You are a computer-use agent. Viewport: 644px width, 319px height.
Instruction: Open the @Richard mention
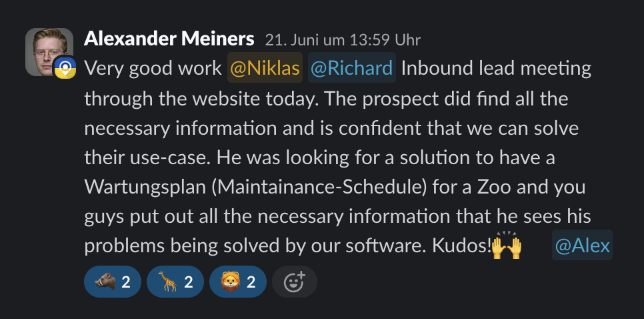pos(351,68)
